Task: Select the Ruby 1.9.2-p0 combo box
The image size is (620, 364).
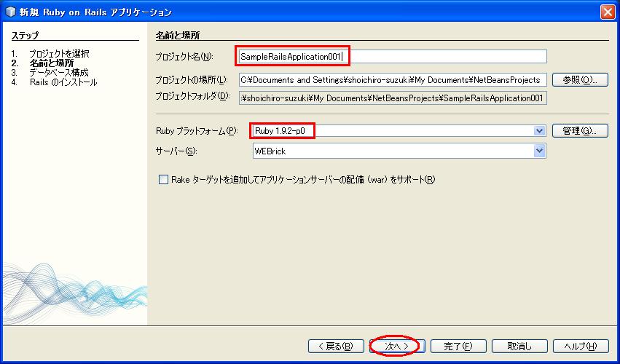Action: coord(399,131)
